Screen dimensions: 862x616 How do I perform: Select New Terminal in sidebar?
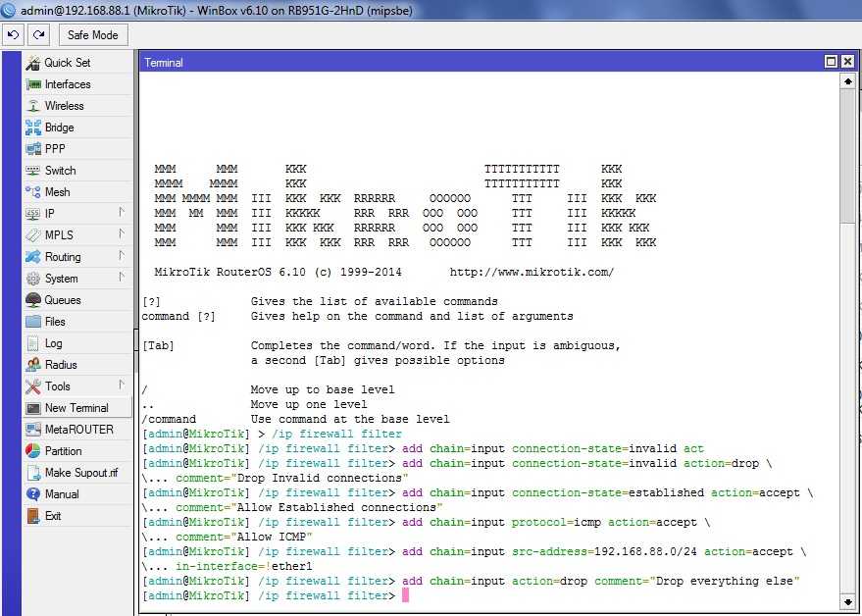click(x=76, y=408)
